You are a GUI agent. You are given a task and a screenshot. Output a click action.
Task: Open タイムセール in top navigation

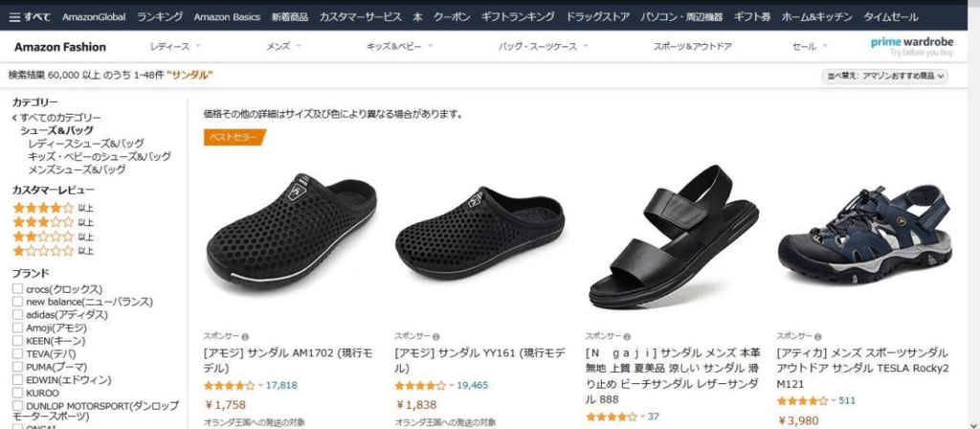tap(891, 17)
